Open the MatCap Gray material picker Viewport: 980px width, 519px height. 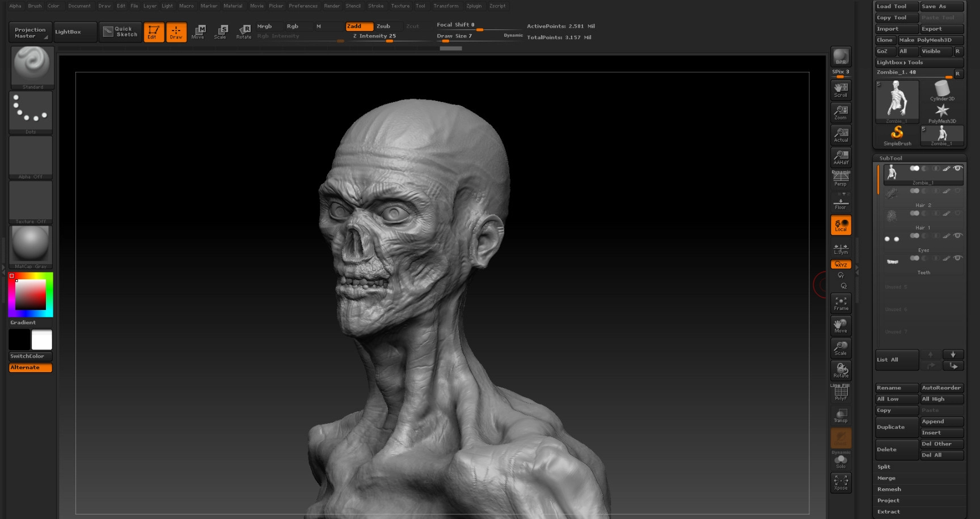point(31,247)
